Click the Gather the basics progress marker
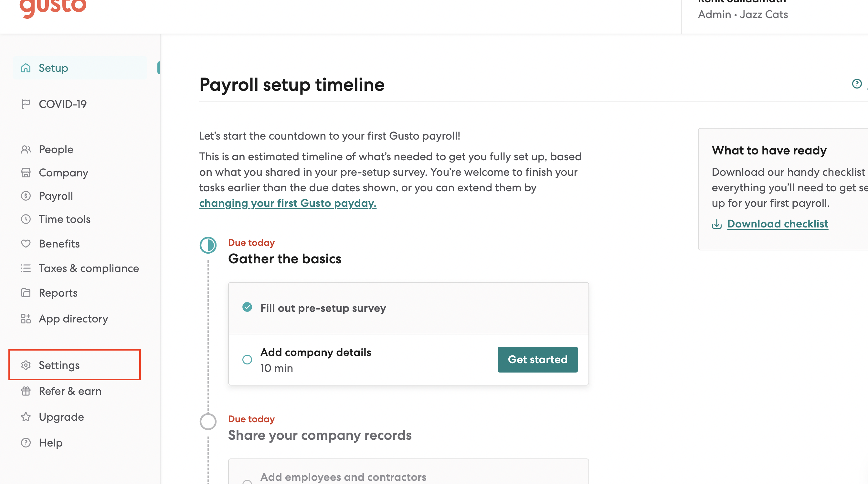The height and width of the screenshot is (484, 868). (x=208, y=245)
